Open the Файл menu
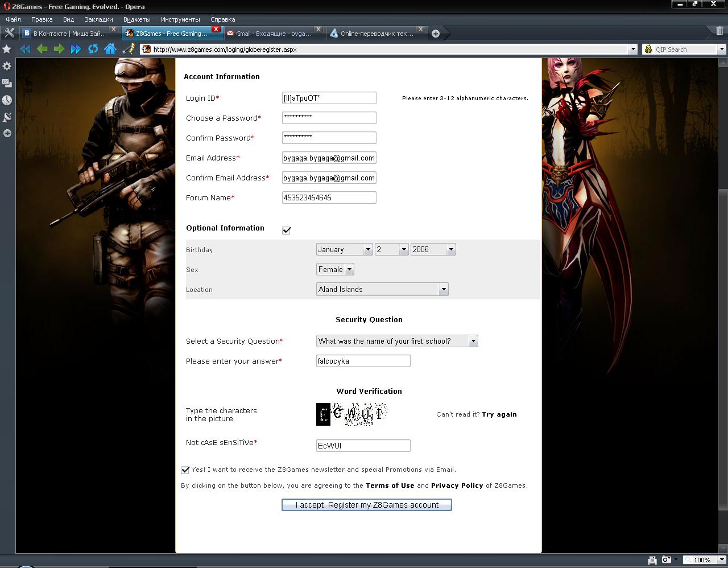 [x=13, y=19]
